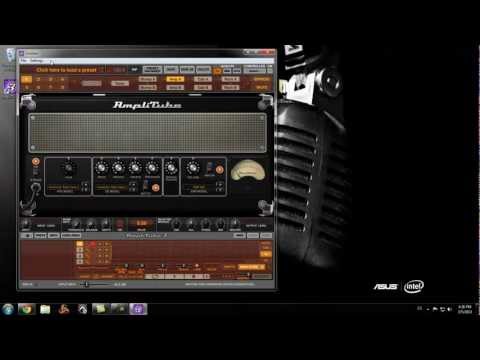The width and height of the screenshot is (480, 360).
Task: Open the AmpliTube desktop shortcut icon
Action: tap(10, 88)
